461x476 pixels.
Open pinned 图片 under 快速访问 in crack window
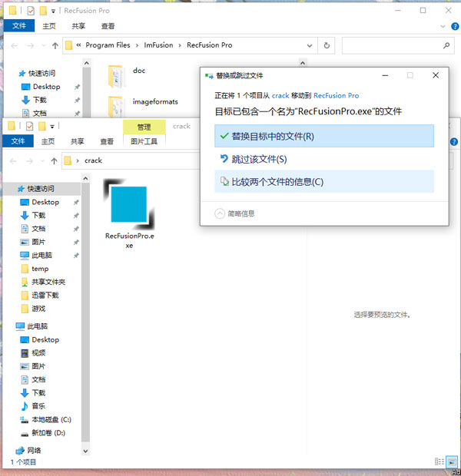point(38,242)
